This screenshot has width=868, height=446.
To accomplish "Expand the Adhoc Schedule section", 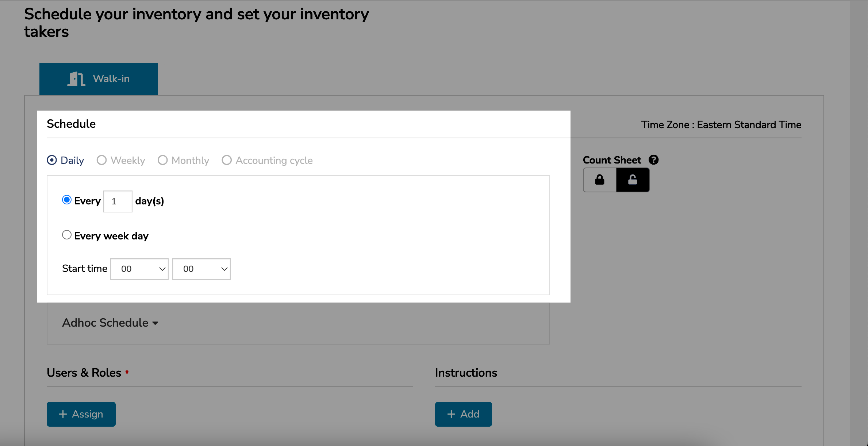I will [x=110, y=323].
